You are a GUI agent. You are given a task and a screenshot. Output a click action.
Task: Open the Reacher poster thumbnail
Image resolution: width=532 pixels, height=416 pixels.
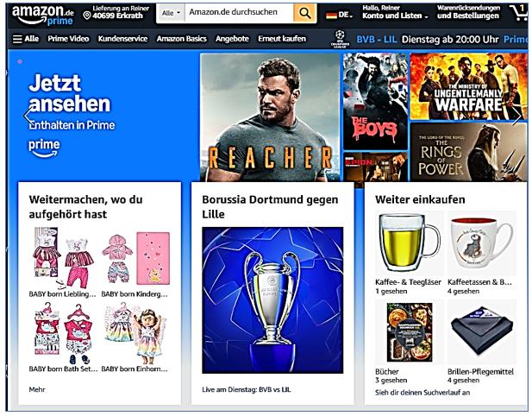coord(270,117)
